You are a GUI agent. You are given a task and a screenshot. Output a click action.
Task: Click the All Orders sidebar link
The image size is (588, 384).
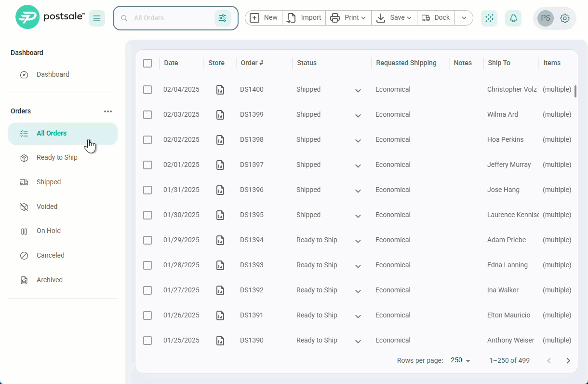coord(52,133)
